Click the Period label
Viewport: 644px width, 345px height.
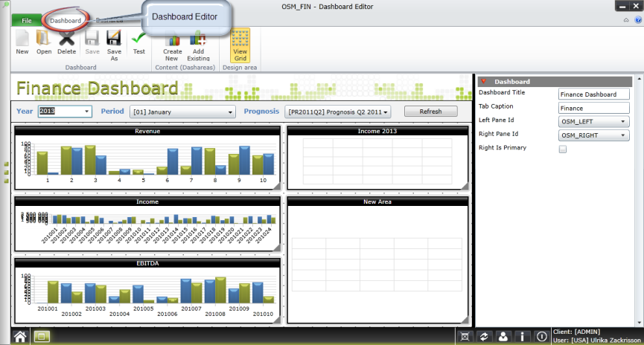click(x=112, y=112)
